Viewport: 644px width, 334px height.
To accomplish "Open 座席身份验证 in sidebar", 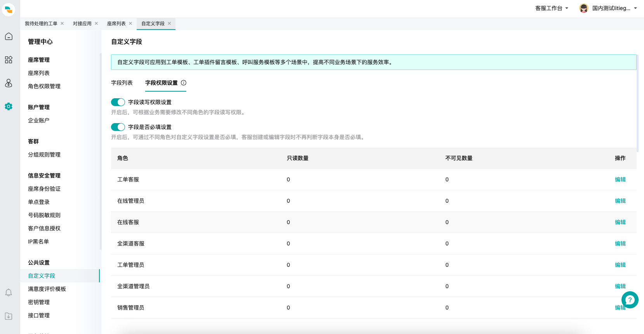I will coord(44,189).
